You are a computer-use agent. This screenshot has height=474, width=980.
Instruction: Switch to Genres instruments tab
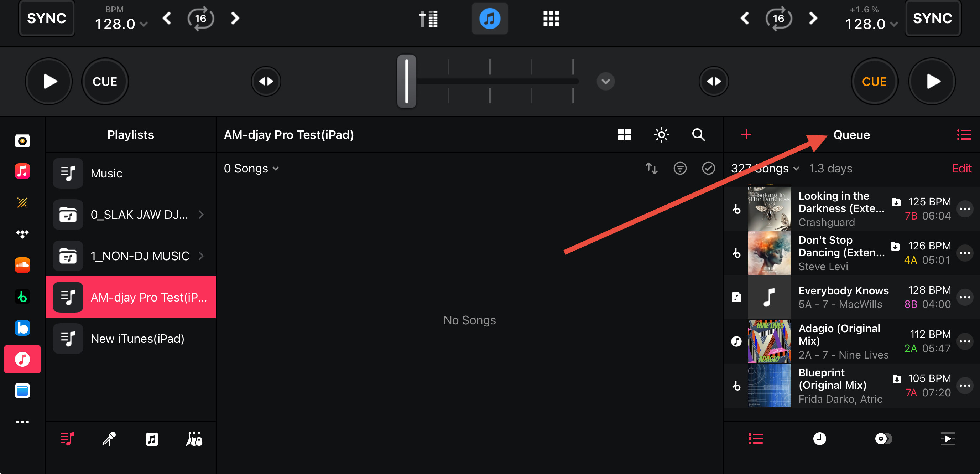(x=194, y=439)
